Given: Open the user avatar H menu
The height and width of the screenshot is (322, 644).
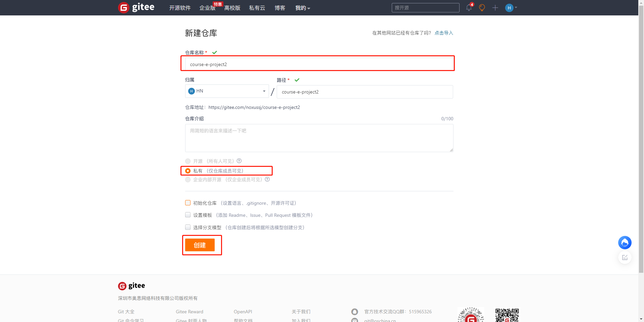Looking at the screenshot, I should 511,8.
